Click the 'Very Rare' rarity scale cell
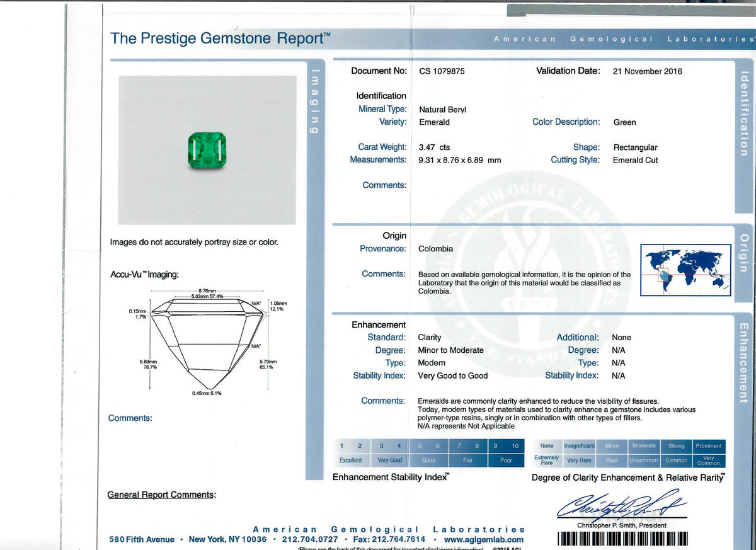756x550 pixels. click(x=579, y=461)
